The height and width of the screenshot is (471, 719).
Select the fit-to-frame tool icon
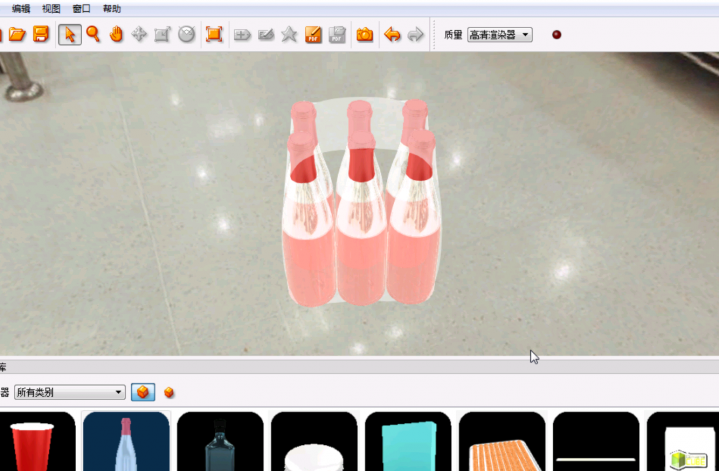pos(213,35)
